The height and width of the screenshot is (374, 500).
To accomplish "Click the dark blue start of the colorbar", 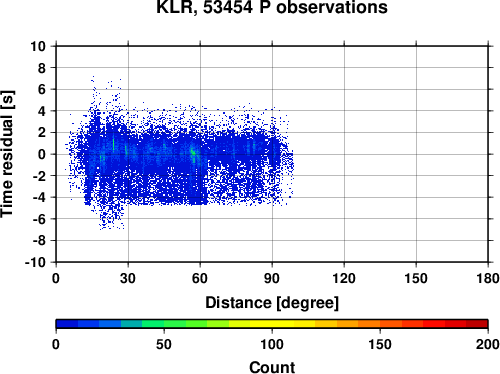I will click(67, 324).
